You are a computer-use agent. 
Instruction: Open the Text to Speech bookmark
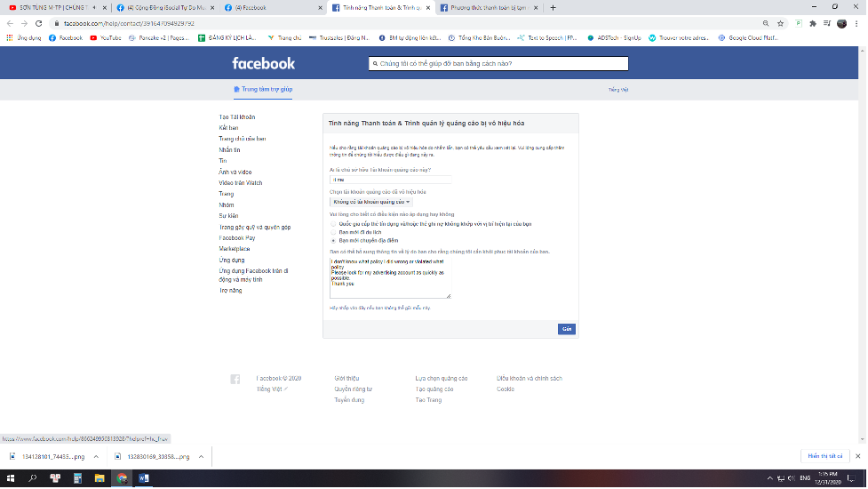tap(547, 37)
